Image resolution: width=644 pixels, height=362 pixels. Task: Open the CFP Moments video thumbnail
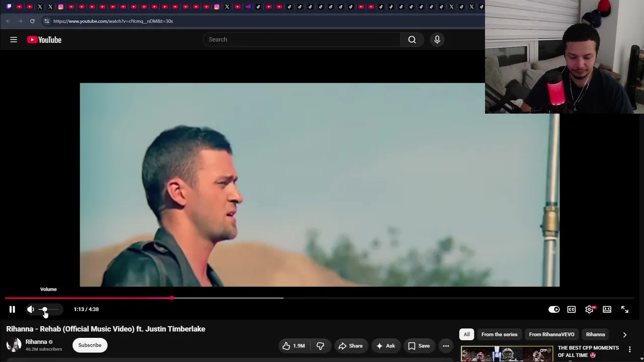(507, 354)
